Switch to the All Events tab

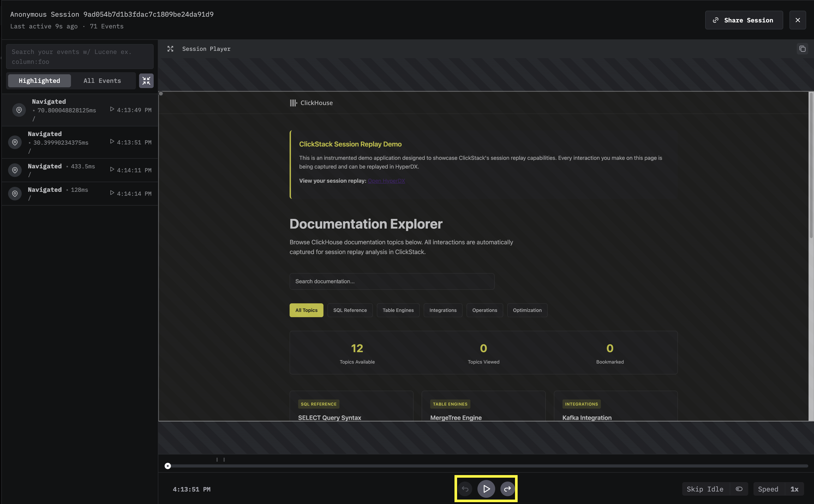click(102, 81)
